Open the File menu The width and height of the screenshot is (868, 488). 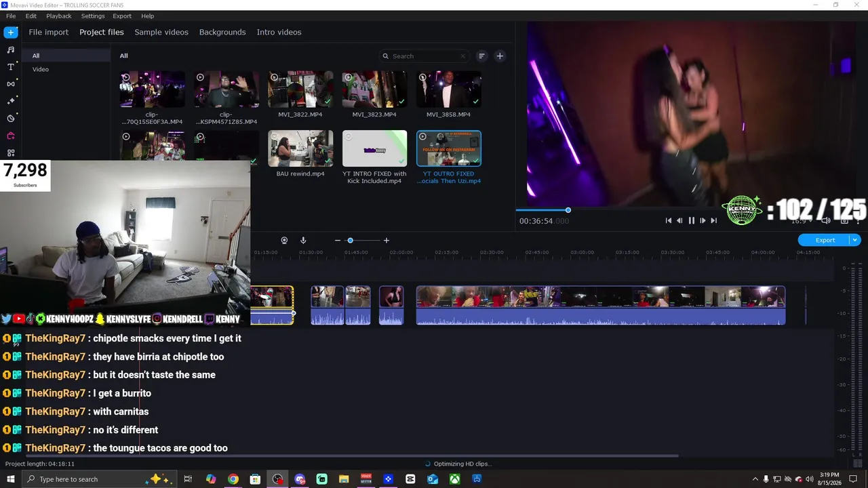tap(11, 16)
